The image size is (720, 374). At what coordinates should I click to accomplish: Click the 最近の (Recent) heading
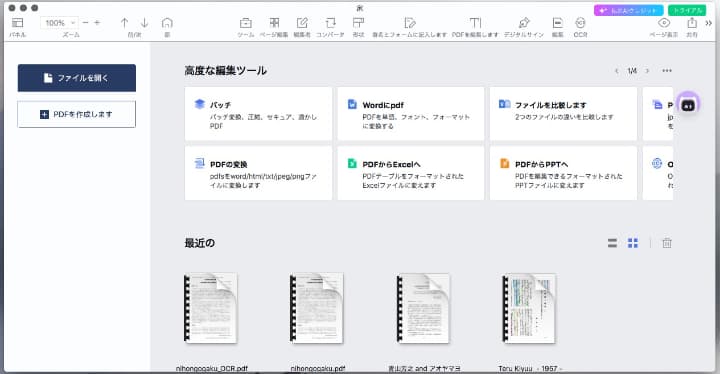(x=200, y=243)
